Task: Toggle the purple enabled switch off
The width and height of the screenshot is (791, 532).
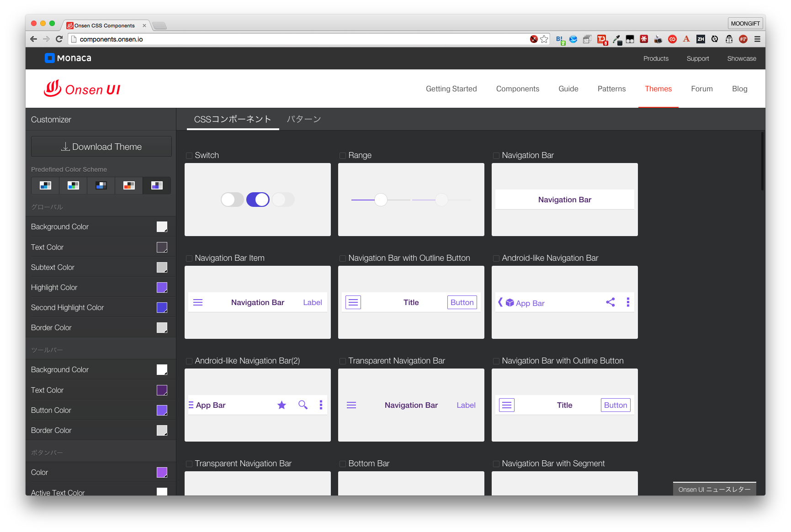Action: 258,200
